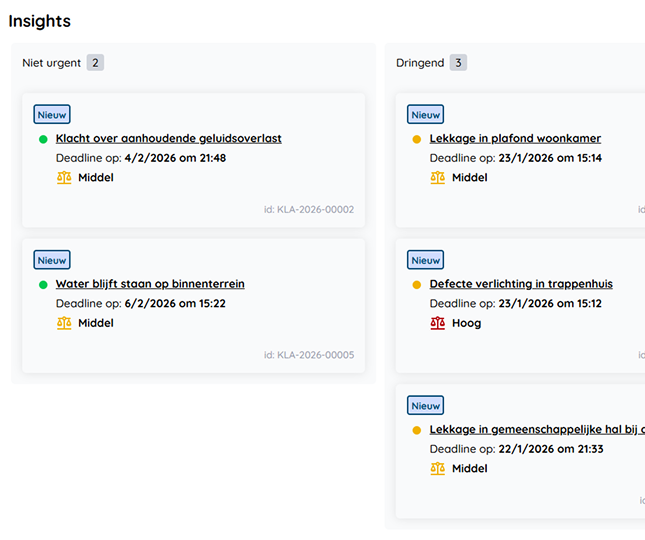Click scale icon on plafond woonkamer card
The width and height of the screenshot is (645, 540).
click(438, 178)
